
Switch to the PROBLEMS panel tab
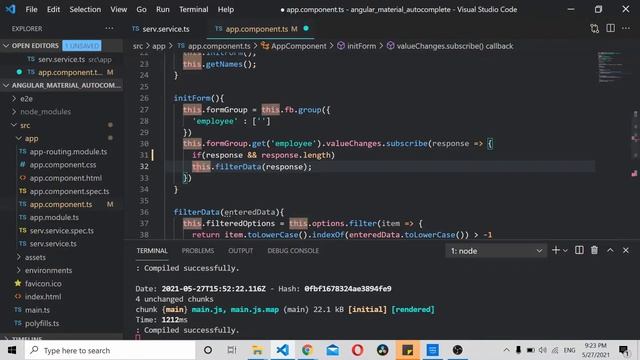(198, 251)
